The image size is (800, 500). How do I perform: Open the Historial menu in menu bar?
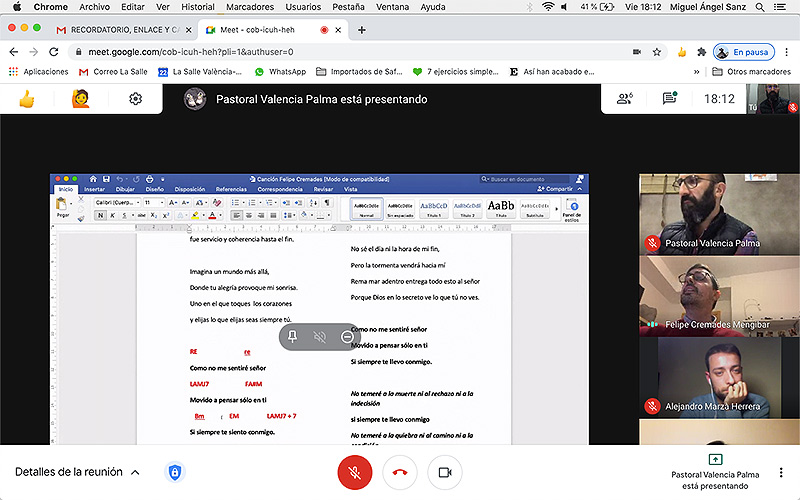coord(198,7)
